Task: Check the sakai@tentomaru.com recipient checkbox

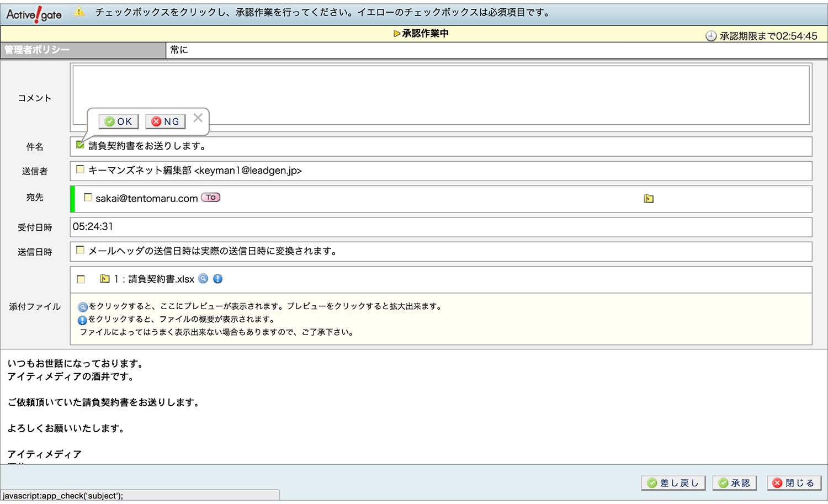Action: pyautogui.click(x=88, y=197)
